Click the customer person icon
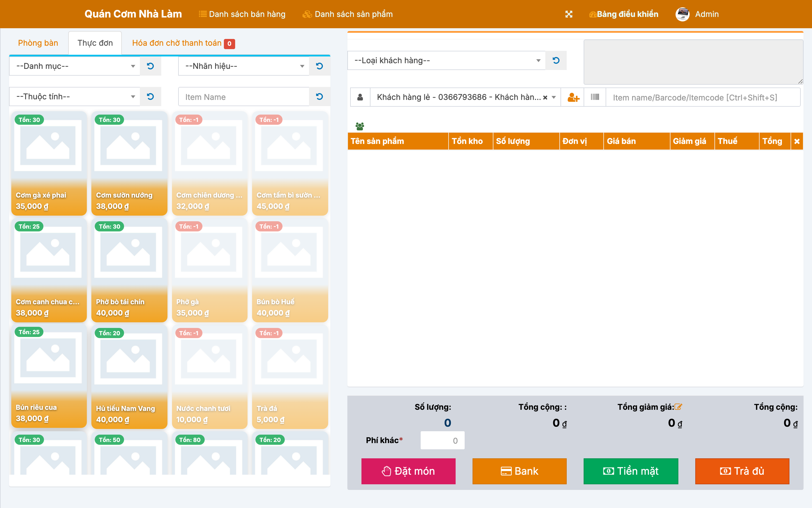The height and width of the screenshot is (508, 812). coord(360,97)
